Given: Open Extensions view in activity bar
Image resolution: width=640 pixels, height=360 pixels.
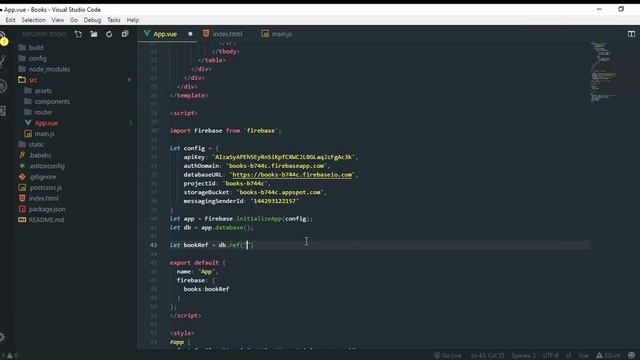Looking at the screenshot, I should point(3,111).
